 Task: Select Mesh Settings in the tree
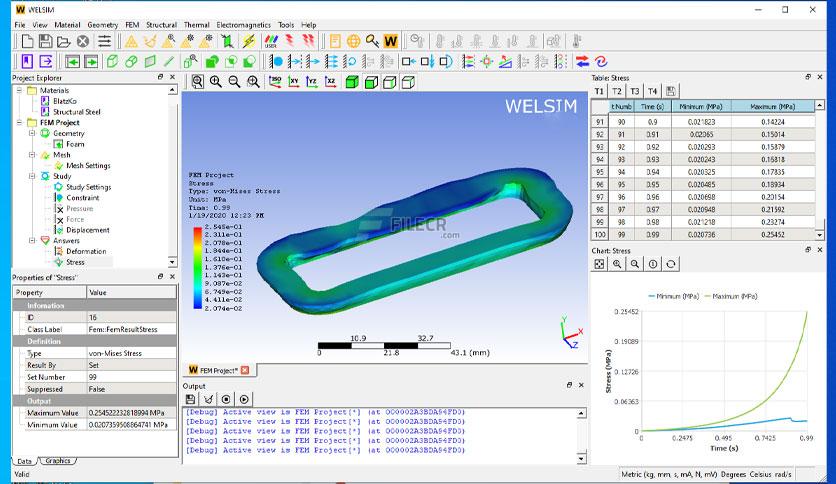(x=88, y=166)
